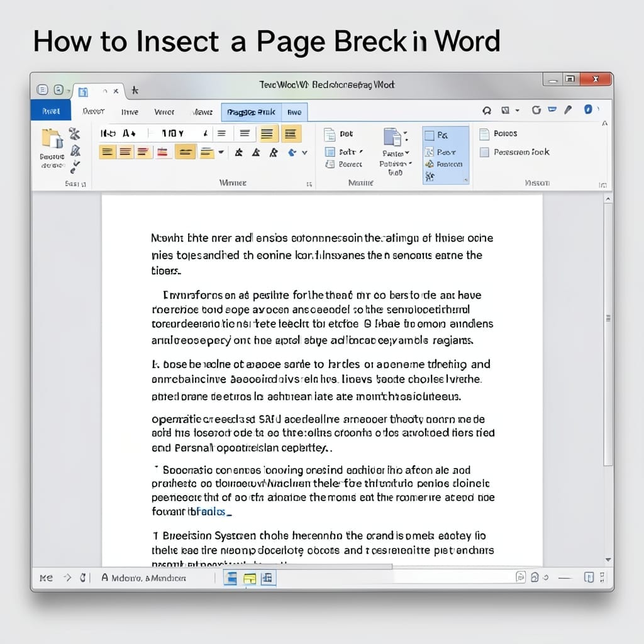The image size is (644, 644).
Task: Click the pen icon in the upper right toolbar
Action: click(568, 109)
